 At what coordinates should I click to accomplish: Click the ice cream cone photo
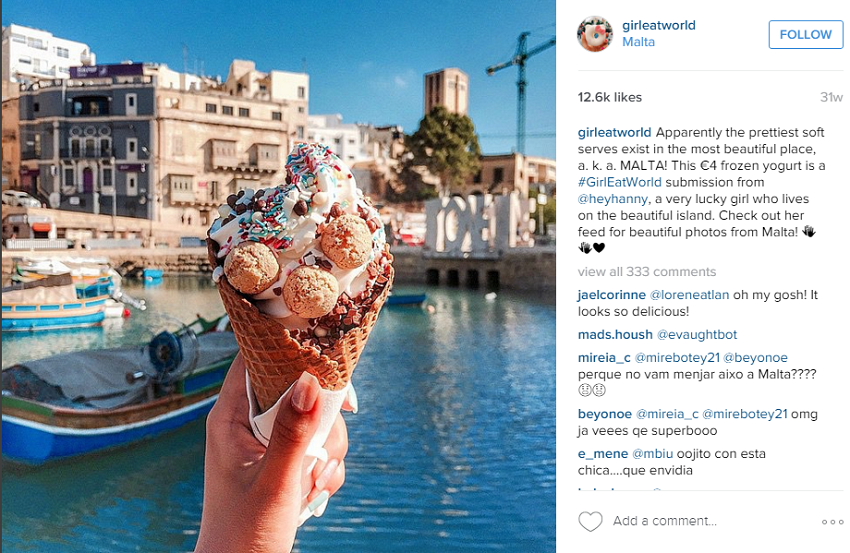(x=279, y=276)
